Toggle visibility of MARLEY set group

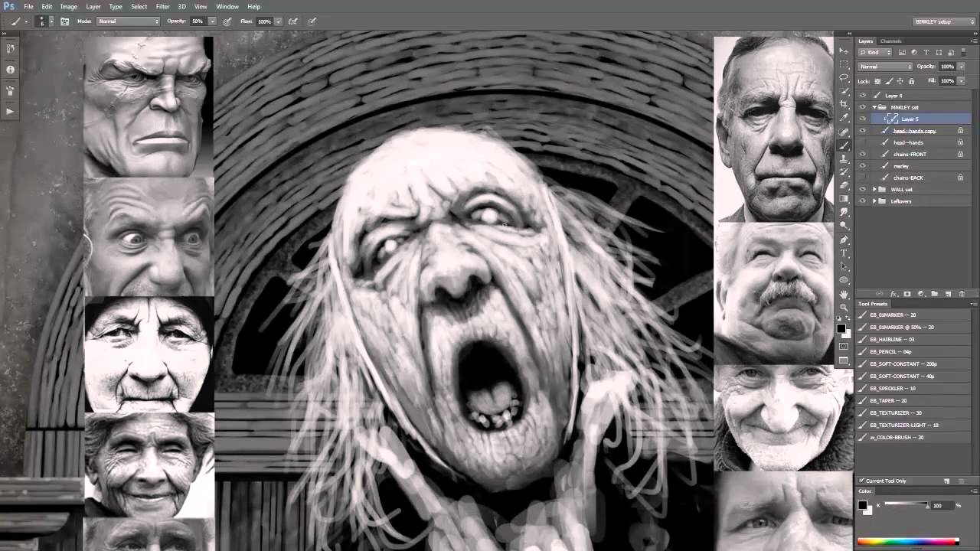863,107
